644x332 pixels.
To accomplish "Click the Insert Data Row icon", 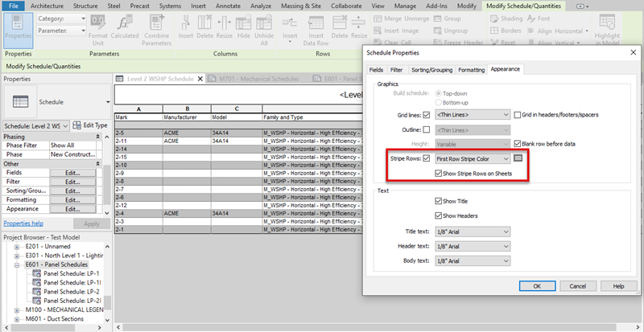I will click(x=316, y=23).
